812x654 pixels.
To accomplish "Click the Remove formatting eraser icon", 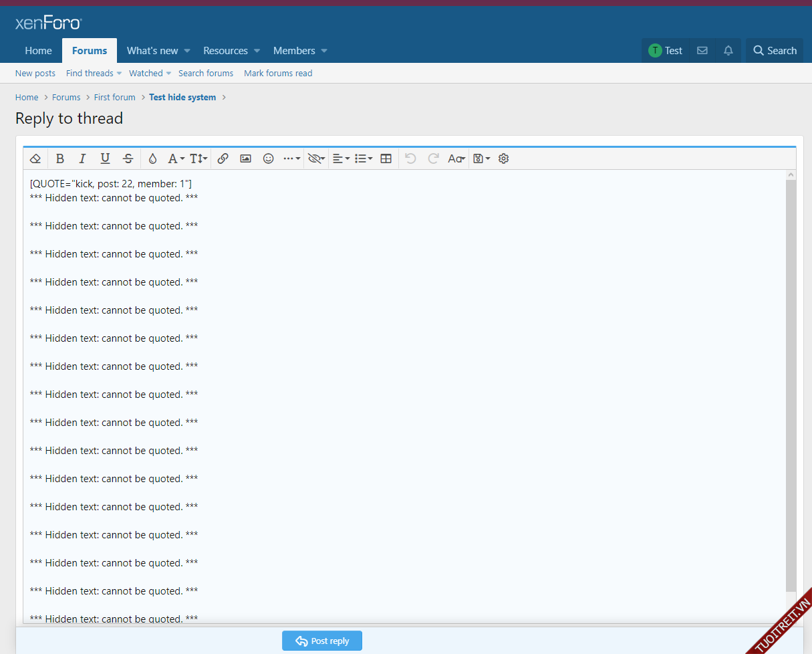I will tap(36, 158).
